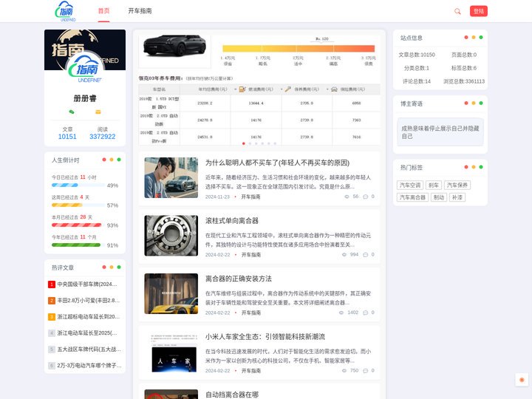The height and width of the screenshot is (399, 532).
Task: Click the orange email icon under 册册睿
Action: (98, 112)
